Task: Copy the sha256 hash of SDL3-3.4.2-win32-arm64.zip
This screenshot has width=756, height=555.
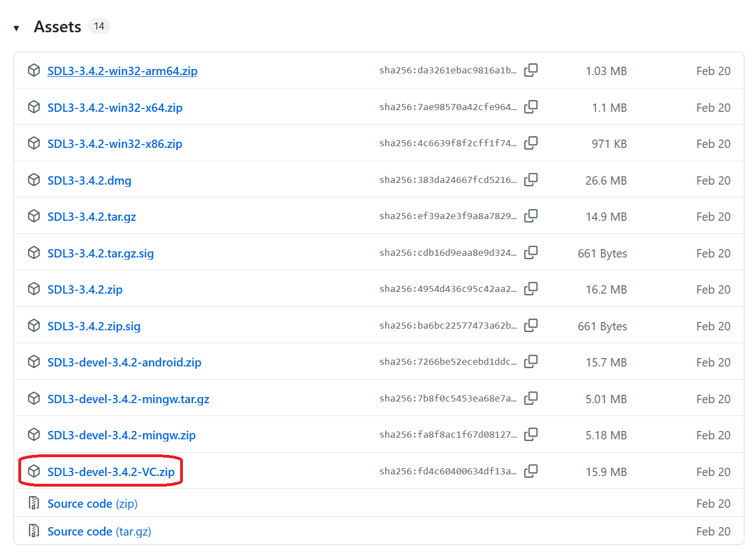Action: (x=531, y=70)
